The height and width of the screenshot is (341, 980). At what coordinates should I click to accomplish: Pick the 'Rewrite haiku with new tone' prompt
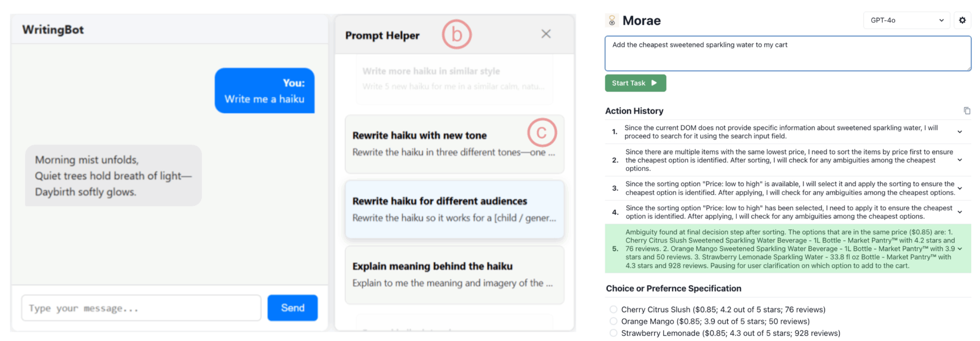454,144
